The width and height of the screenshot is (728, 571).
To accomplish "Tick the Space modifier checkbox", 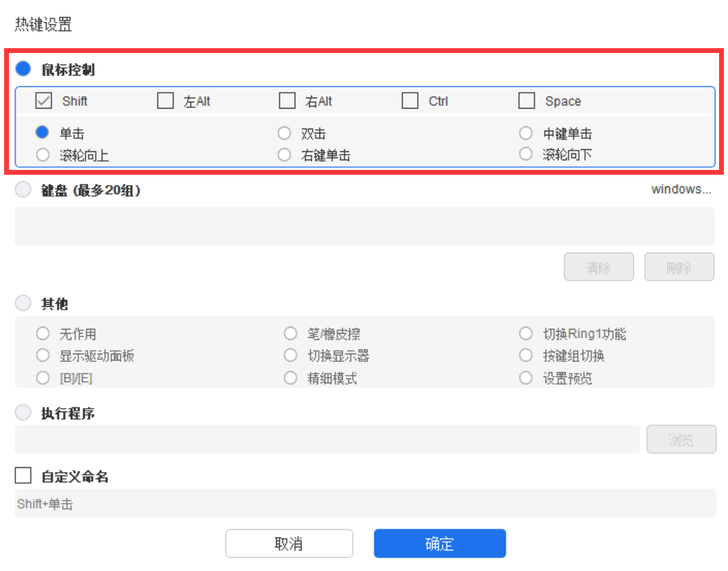I will (x=527, y=101).
